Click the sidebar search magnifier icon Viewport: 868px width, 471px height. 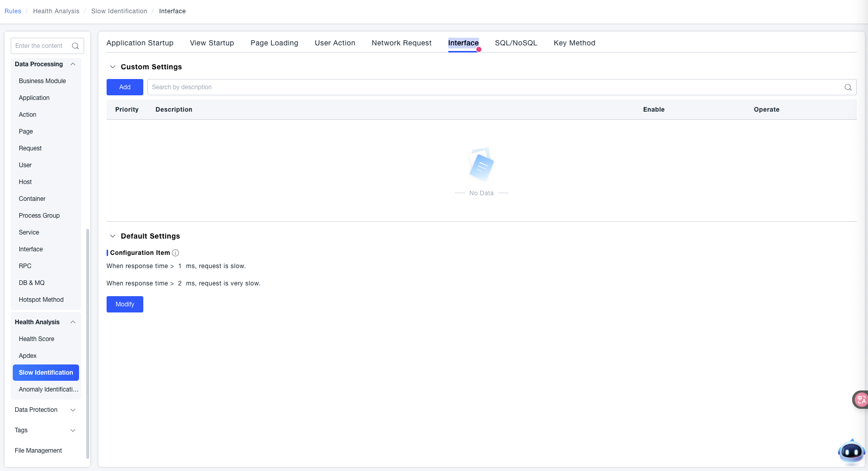75,46
